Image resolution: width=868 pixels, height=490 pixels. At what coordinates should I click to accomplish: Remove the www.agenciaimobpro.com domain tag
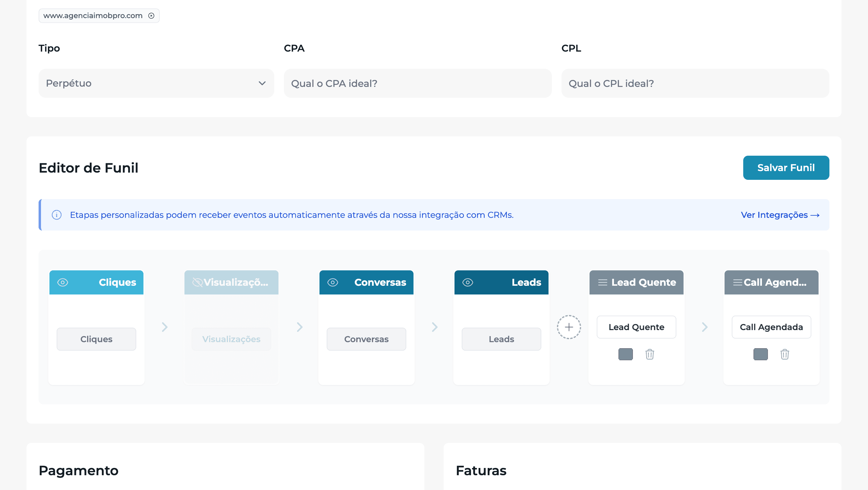coord(151,16)
